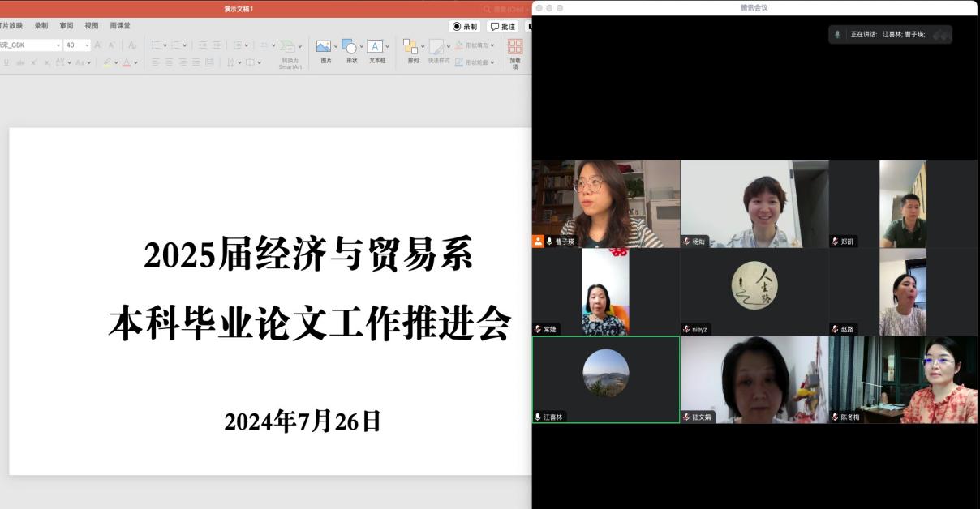Image resolution: width=980 pixels, height=509 pixels.
Task: Click the 批注 (Comments) button
Action: click(502, 27)
